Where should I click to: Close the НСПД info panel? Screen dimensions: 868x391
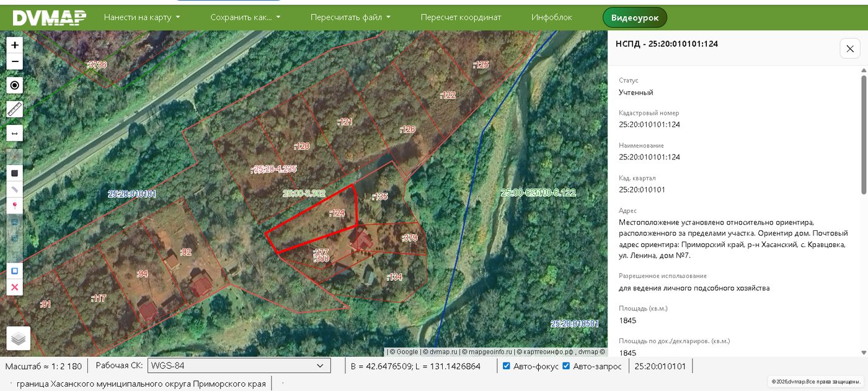click(x=850, y=48)
